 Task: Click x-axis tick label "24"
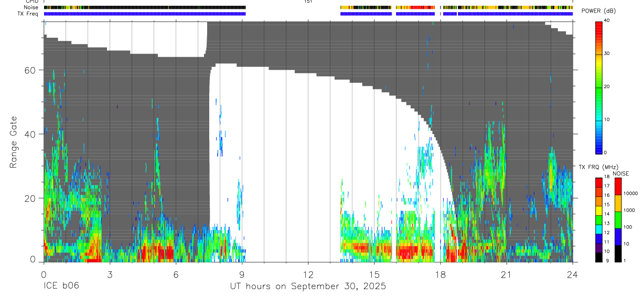click(x=572, y=274)
